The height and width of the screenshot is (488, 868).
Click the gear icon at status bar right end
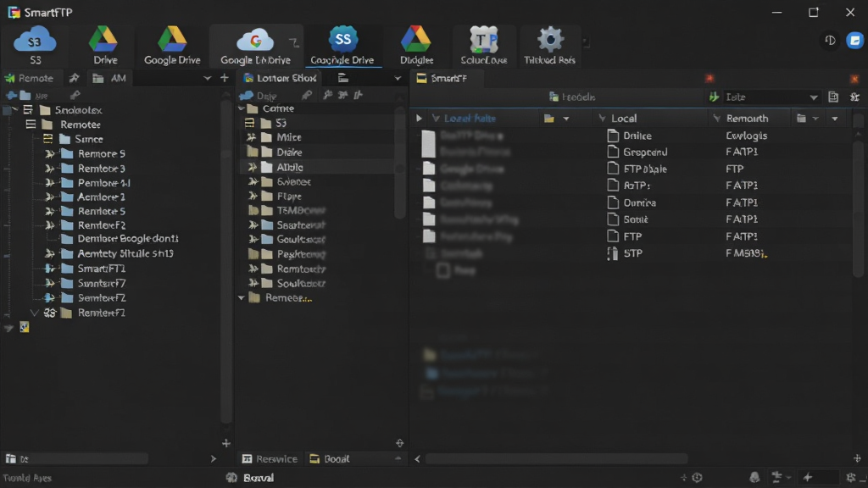tap(851, 477)
